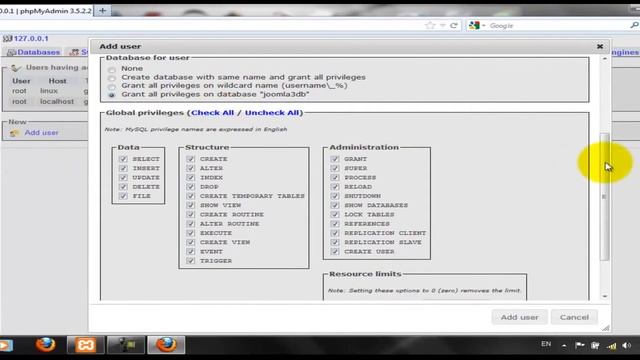The height and width of the screenshot is (360, 640).
Task: Select Grant all privileges on wildcard name
Action: 111,87
